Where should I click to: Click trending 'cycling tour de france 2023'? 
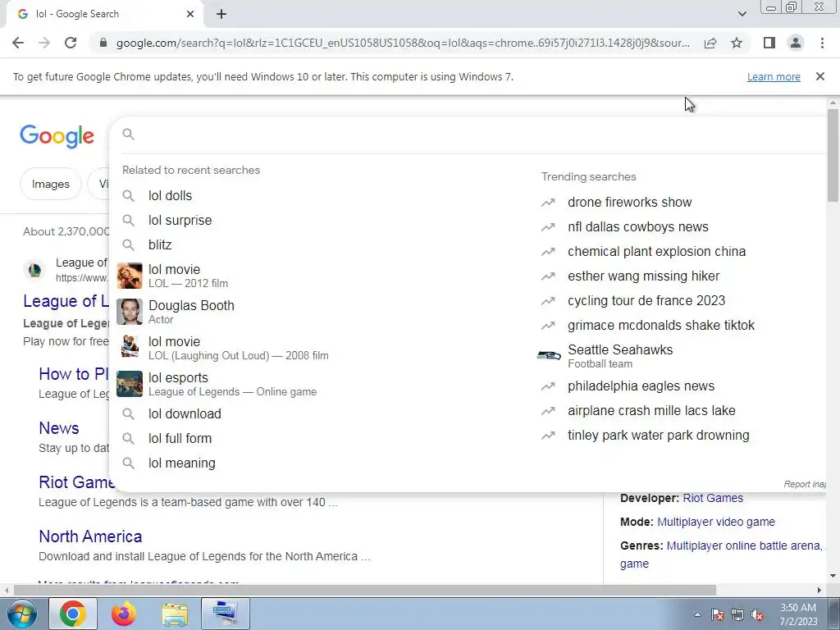[x=646, y=300]
